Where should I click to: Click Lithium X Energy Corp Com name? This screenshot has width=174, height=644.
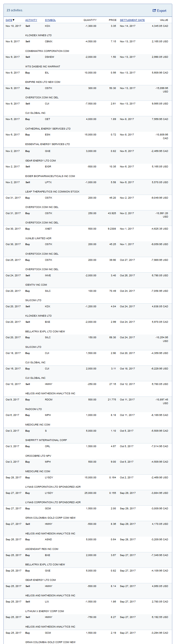[x=44, y=611]
